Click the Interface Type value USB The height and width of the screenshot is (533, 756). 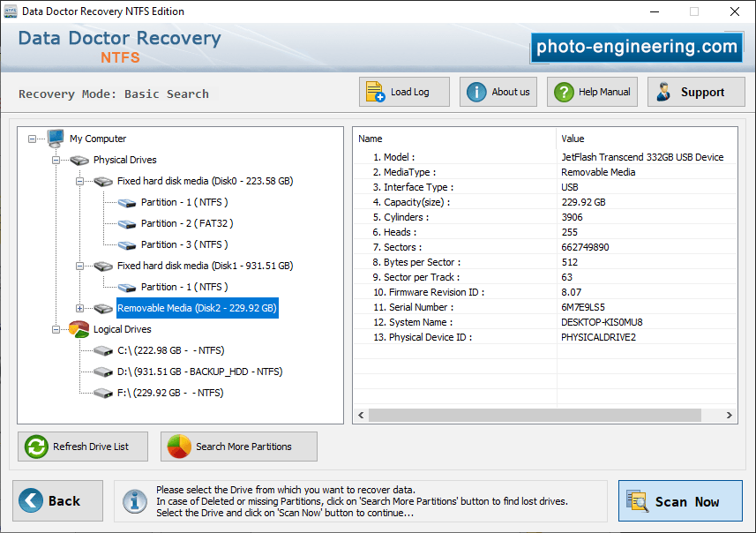coord(569,187)
